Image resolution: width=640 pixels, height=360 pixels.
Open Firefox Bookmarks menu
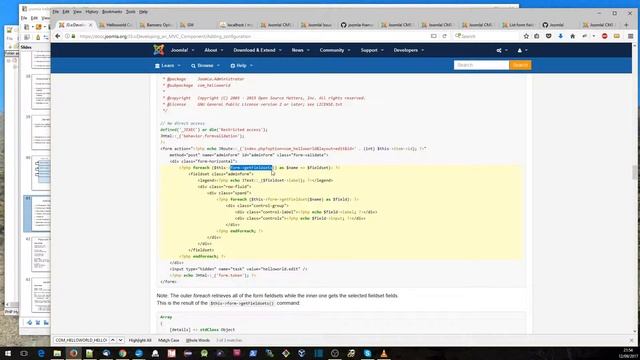[x=112, y=12]
